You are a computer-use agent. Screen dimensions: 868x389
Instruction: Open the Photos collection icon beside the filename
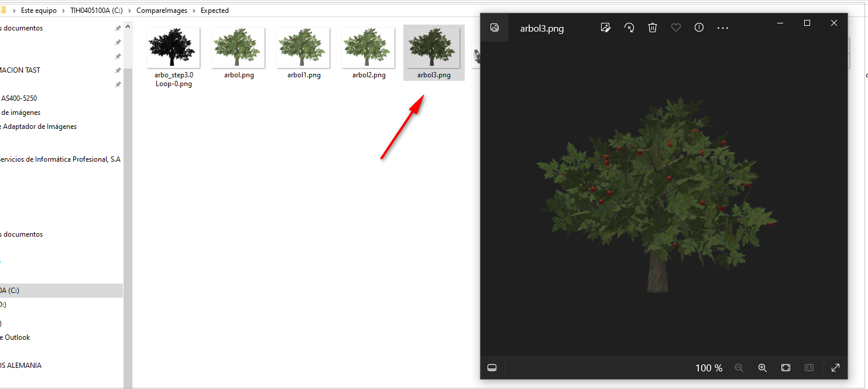[x=495, y=28]
